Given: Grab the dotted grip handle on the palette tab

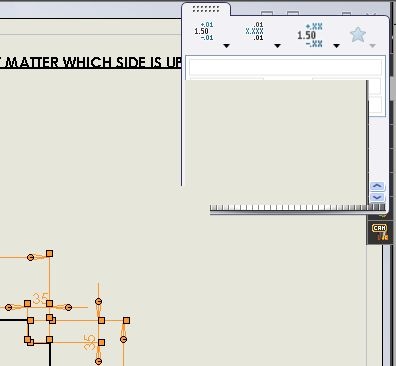Looking at the screenshot, I should pyautogui.click(x=206, y=9).
